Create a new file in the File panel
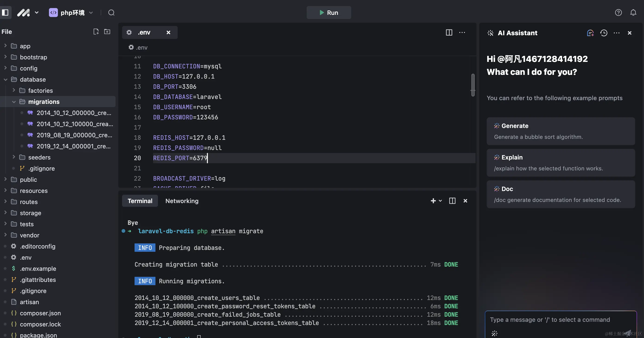644x338 pixels. click(x=96, y=32)
